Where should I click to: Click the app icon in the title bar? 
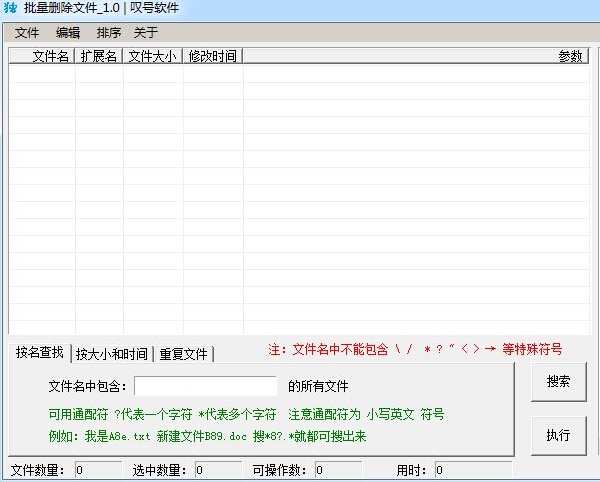10,9
